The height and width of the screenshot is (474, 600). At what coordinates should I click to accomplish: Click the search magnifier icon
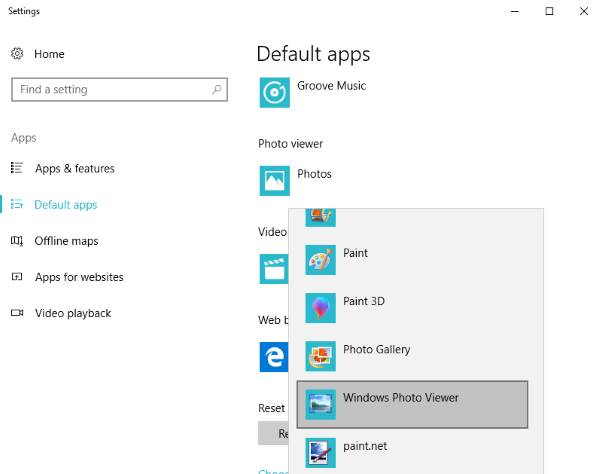coord(217,90)
